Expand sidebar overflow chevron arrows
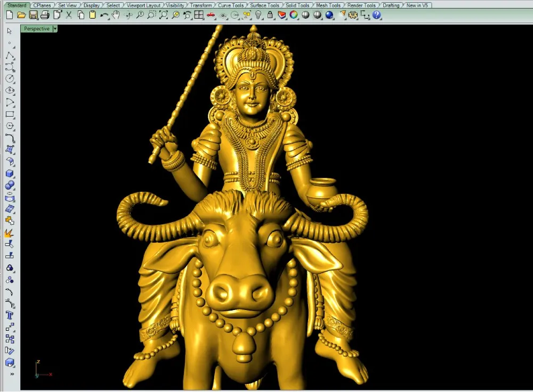 pos(12,374)
